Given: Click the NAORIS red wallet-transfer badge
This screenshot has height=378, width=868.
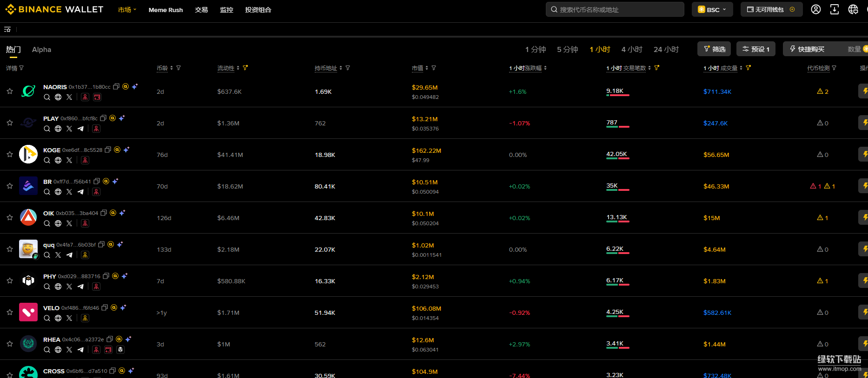Looking at the screenshot, I should click(x=97, y=97).
